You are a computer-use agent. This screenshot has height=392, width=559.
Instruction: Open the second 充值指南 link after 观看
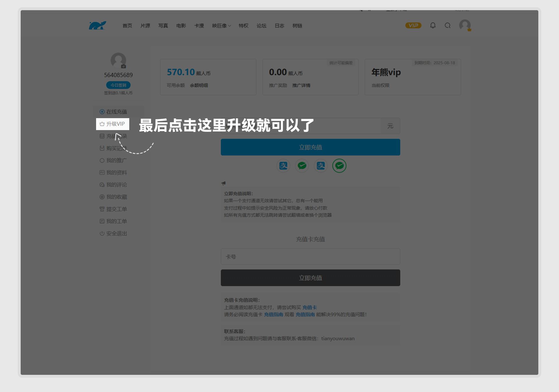coord(305,315)
